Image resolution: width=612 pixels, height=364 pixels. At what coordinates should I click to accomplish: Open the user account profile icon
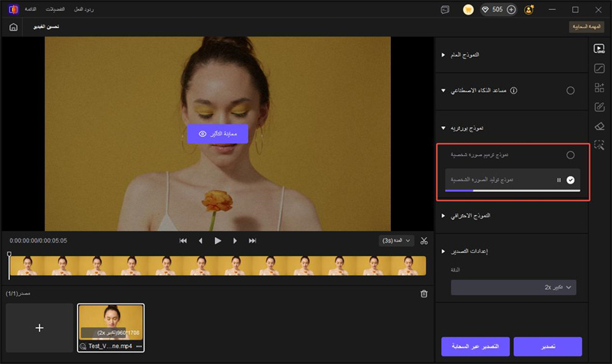tap(529, 9)
